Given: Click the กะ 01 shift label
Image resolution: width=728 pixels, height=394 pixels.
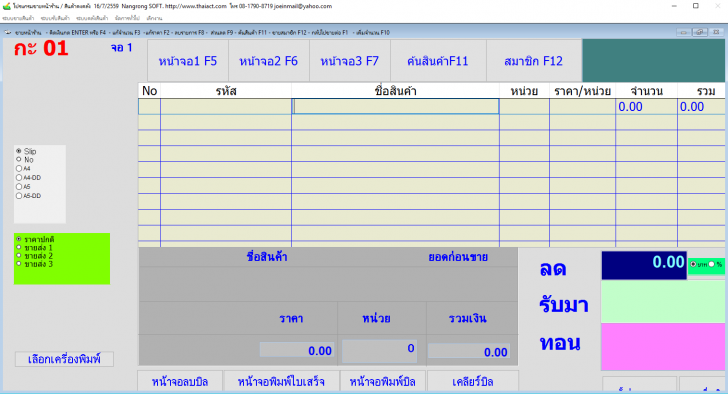Looking at the screenshot, I should click(x=41, y=49).
